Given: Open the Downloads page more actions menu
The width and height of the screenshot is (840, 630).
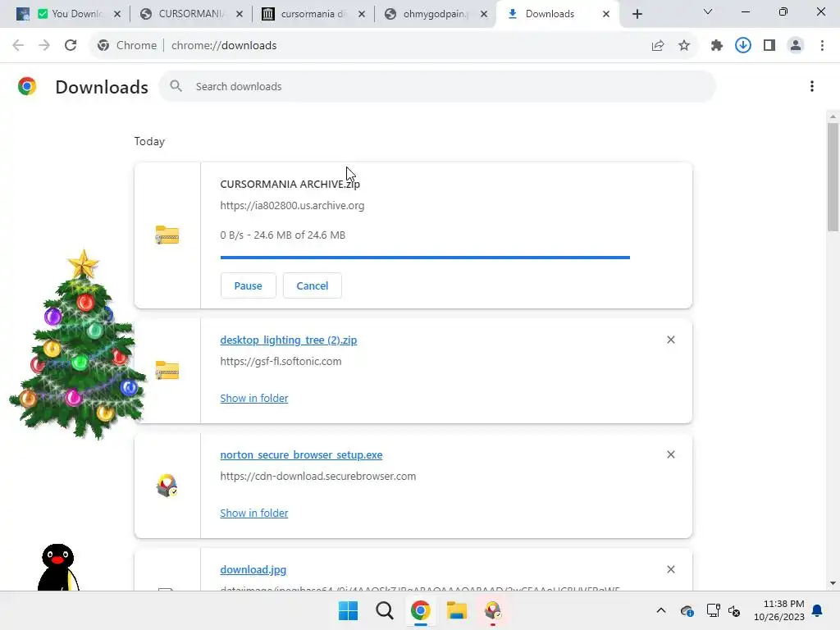Looking at the screenshot, I should [x=812, y=86].
